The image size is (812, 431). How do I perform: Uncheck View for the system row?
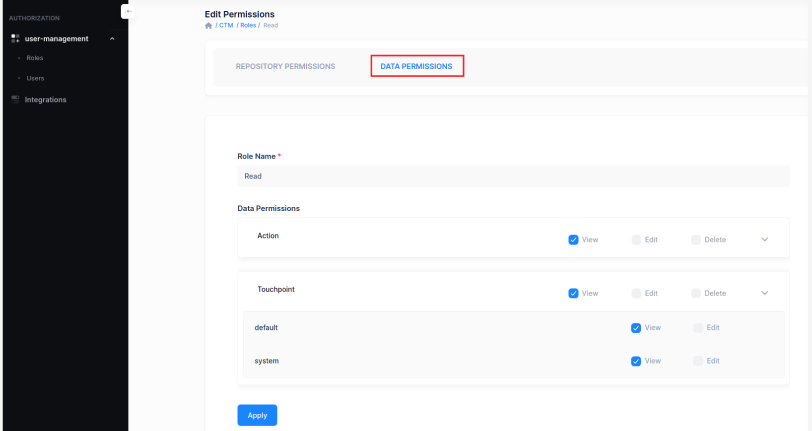[x=636, y=361]
